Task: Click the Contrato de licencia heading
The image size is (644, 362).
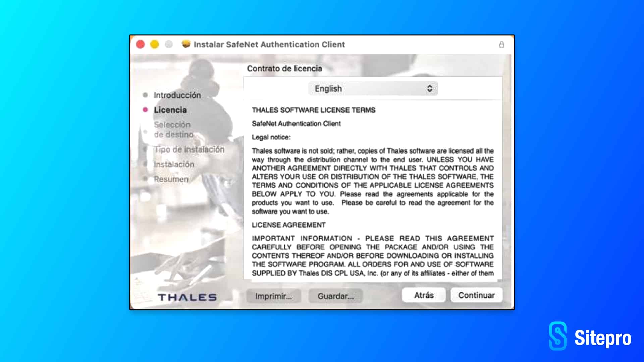Action: tap(284, 68)
